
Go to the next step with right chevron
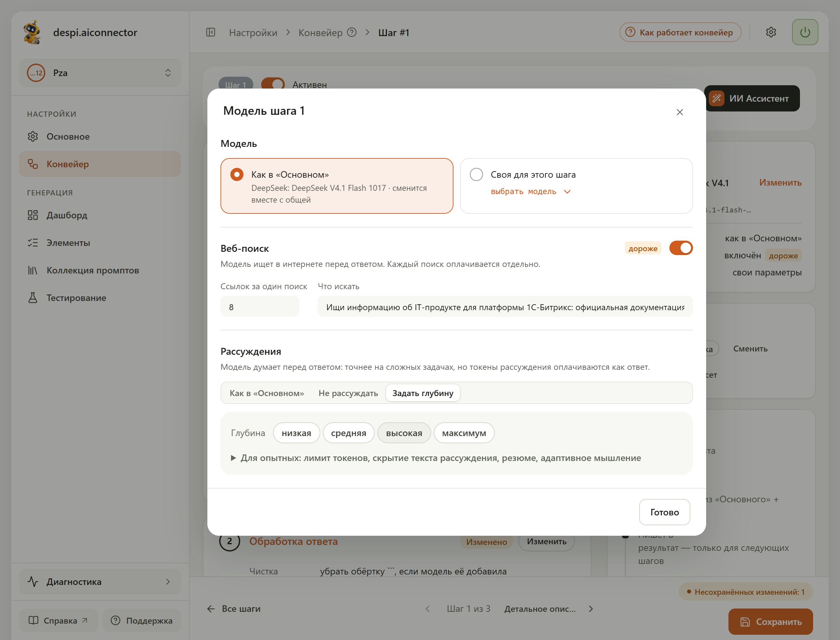pos(591,609)
